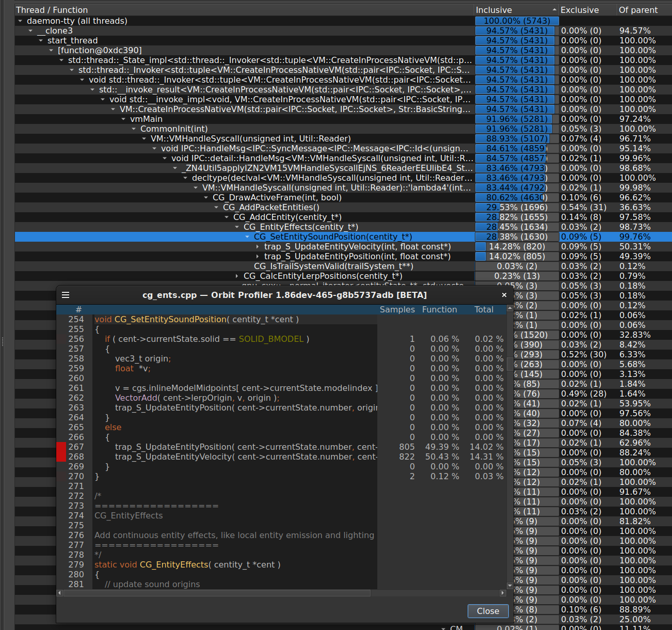Click line 254 CG_SetEntitySoundPosition definition
672x630 pixels.
coord(196,320)
